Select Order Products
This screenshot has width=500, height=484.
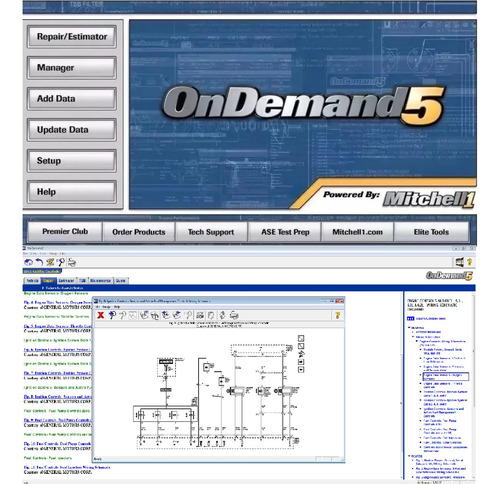coord(139,232)
